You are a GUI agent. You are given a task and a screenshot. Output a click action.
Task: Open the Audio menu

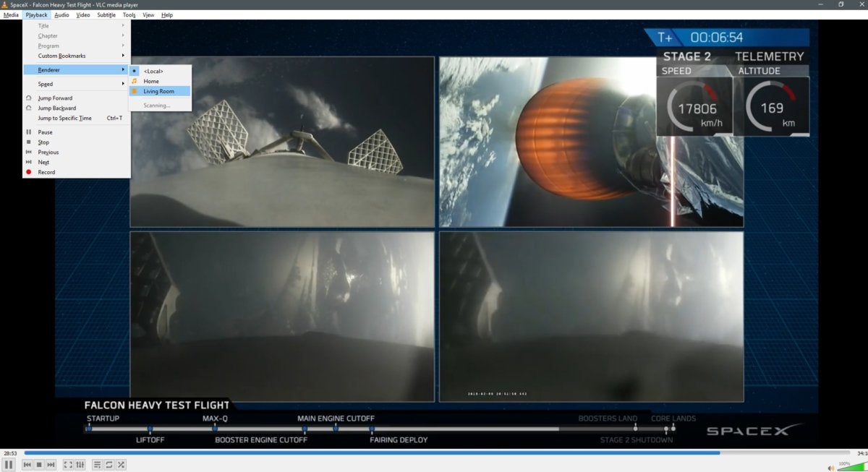62,15
